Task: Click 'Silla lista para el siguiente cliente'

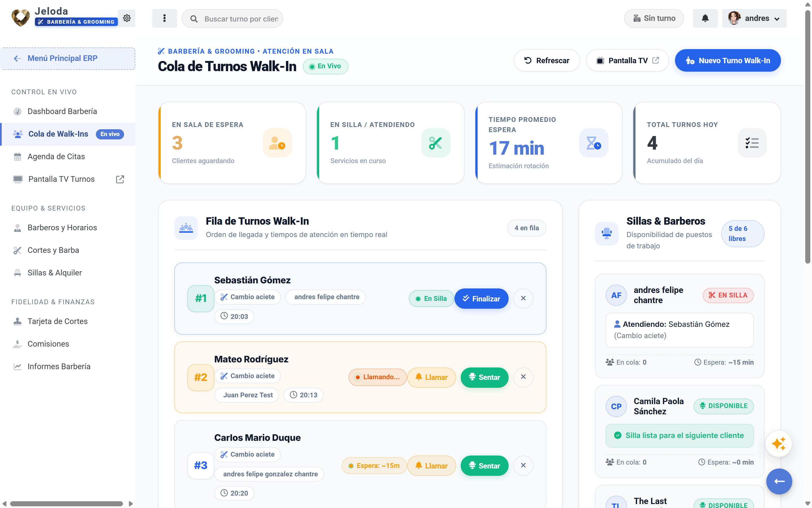Action: (x=679, y=435)
